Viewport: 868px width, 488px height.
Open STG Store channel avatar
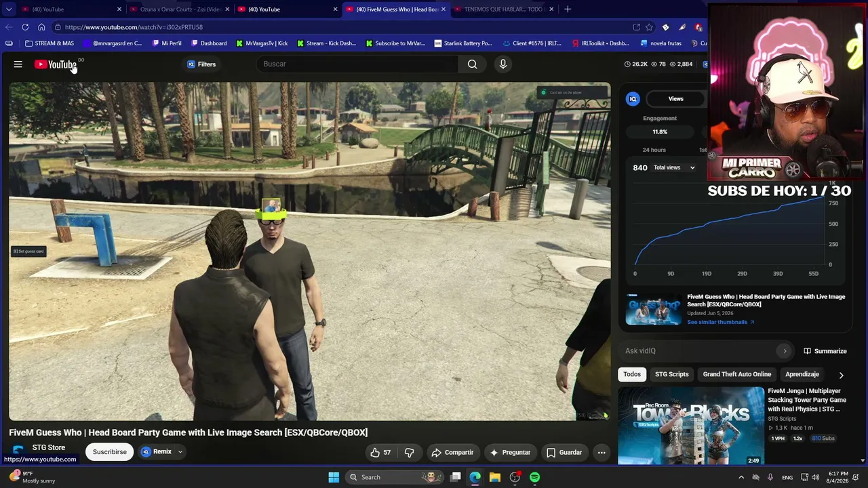[x=18, y=451]
